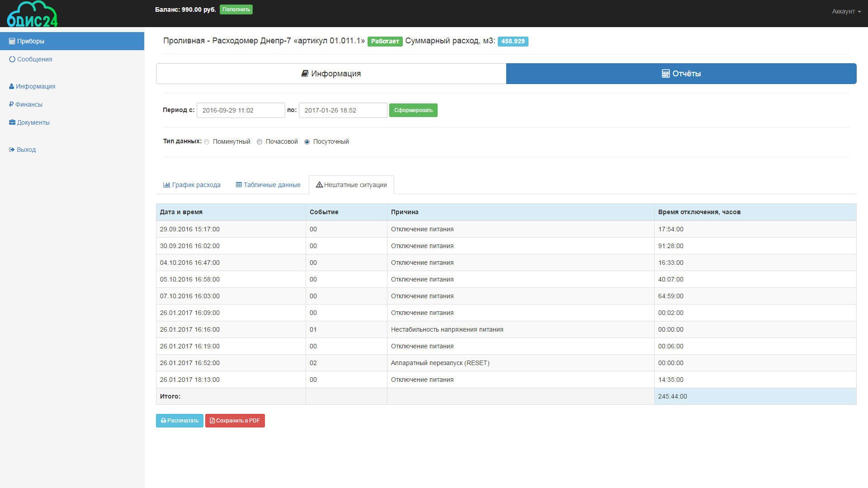Log out via the Выход link
This screenshot has width=868, height=488.
[x=23, y=150]
